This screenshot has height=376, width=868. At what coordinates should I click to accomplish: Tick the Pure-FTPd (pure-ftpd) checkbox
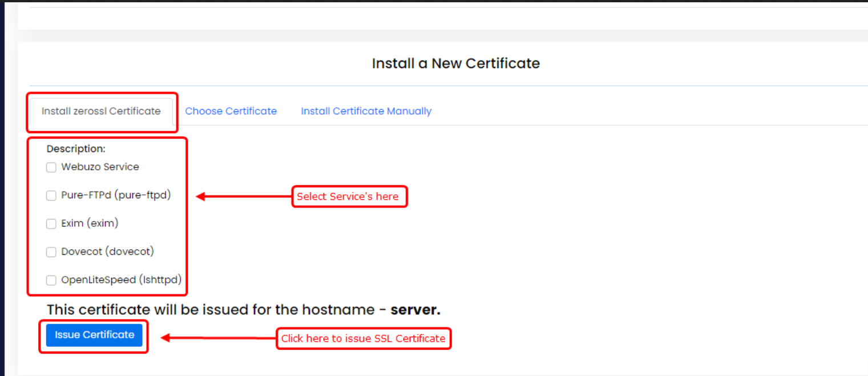(x=51, y=196)
